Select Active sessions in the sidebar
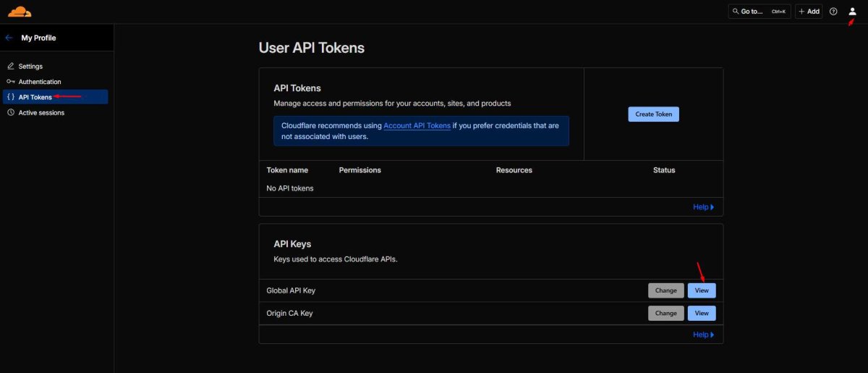Image resolution: width=868 pixels, height=373 pixels. coord(41,113)
